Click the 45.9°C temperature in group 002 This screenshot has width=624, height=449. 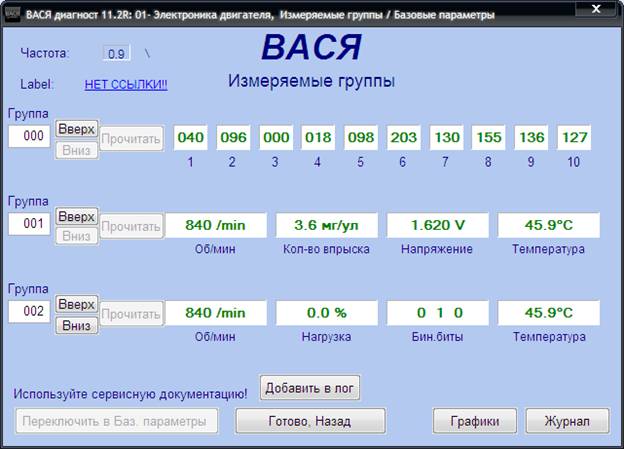pos(549,313)
